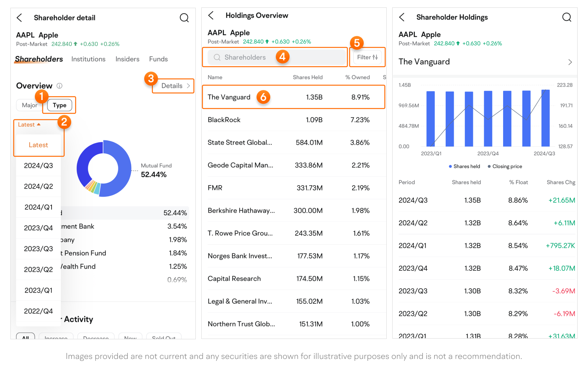This screenshot has height=373, width=588.
Task: Switch to the Institutions tab
Action: (88, 59)
